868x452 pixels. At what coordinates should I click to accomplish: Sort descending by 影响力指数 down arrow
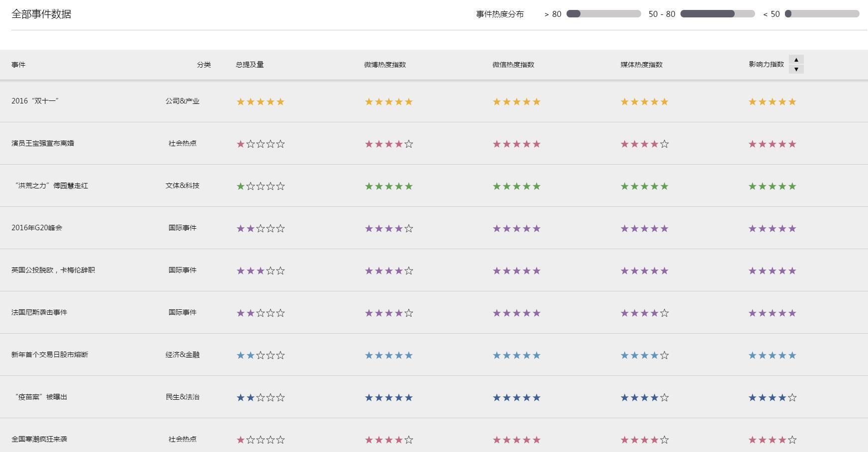796,69
